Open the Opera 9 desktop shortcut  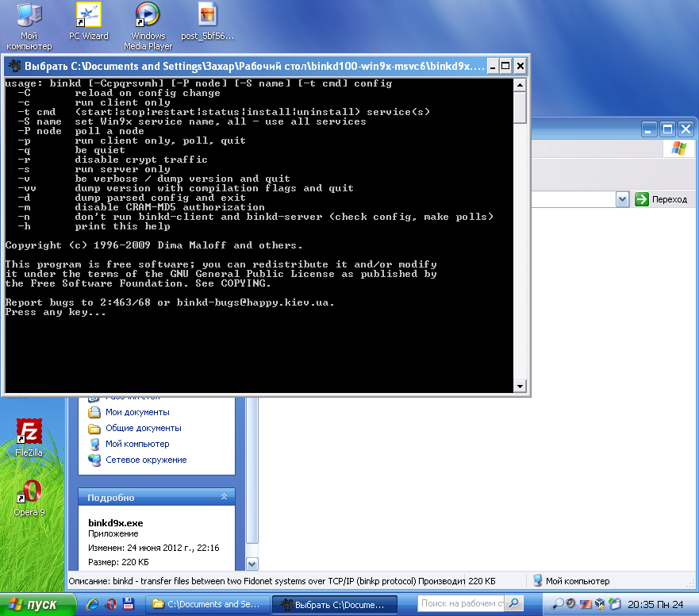(29, 497)
